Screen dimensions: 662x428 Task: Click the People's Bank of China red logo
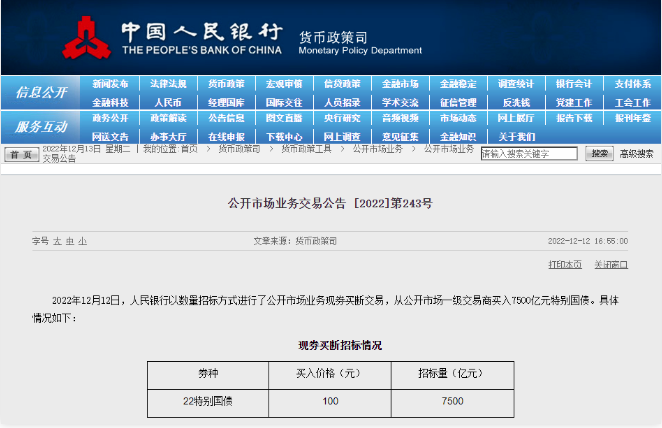(87, 38)
